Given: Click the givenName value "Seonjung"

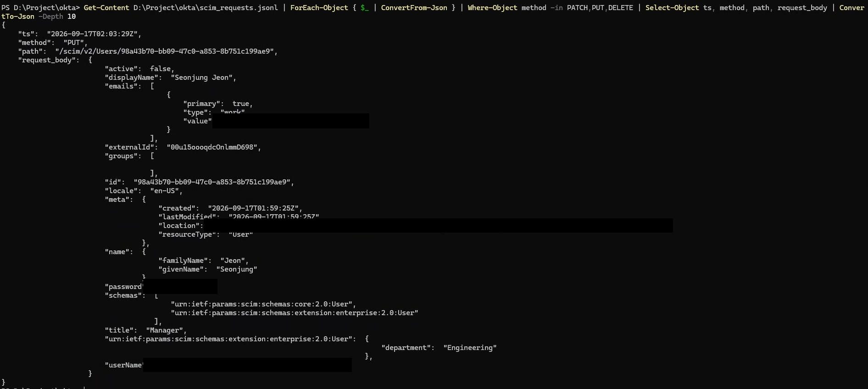Looking at the screenshot, I should tap(237, 269).
